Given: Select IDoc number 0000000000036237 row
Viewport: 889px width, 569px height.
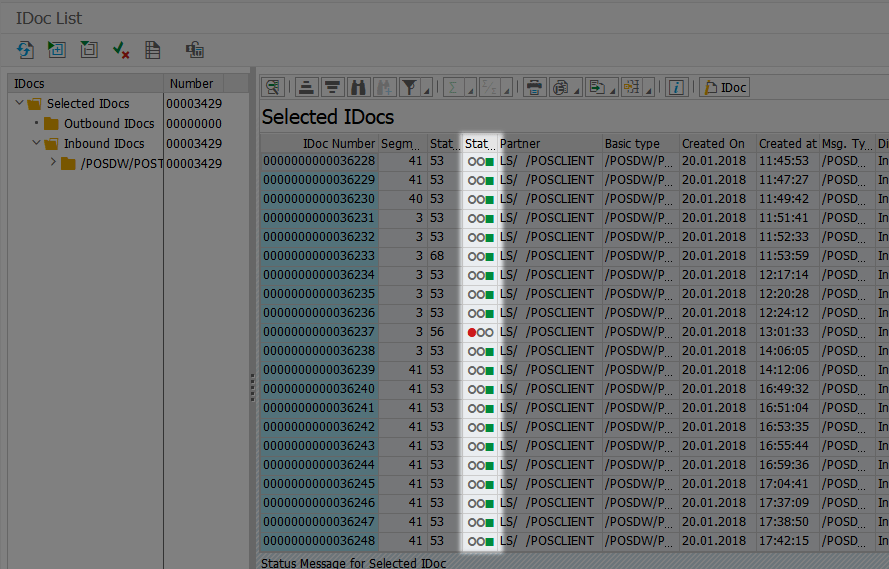Looking at the screenshot, I should pos(319,332).
